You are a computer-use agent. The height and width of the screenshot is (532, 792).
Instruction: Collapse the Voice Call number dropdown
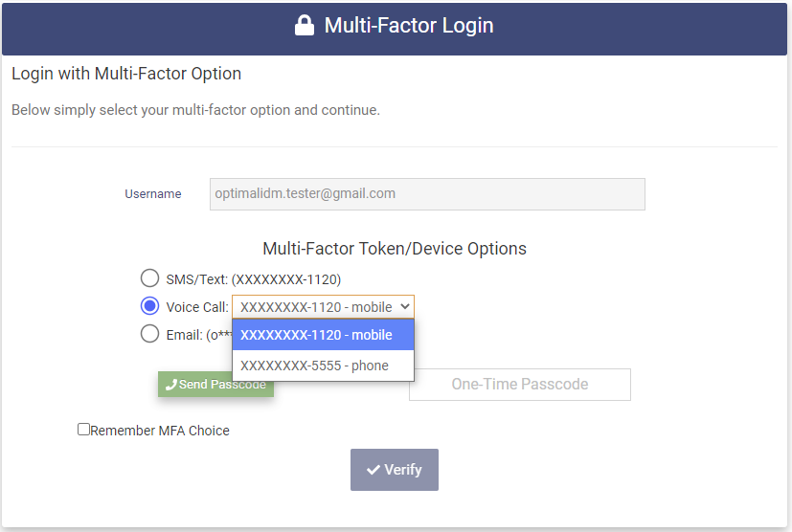[323, 307]
